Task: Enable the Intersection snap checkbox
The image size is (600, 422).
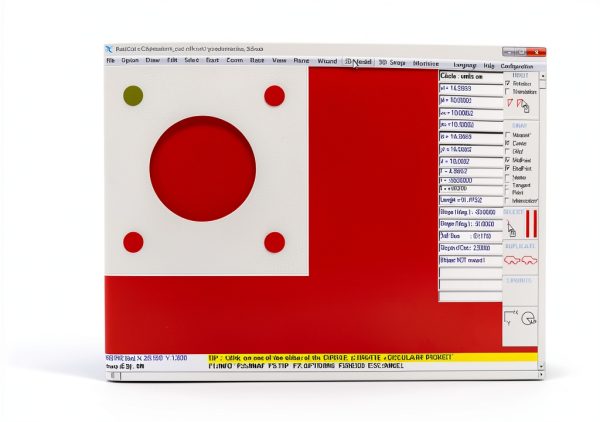Action: click(508, 200)
